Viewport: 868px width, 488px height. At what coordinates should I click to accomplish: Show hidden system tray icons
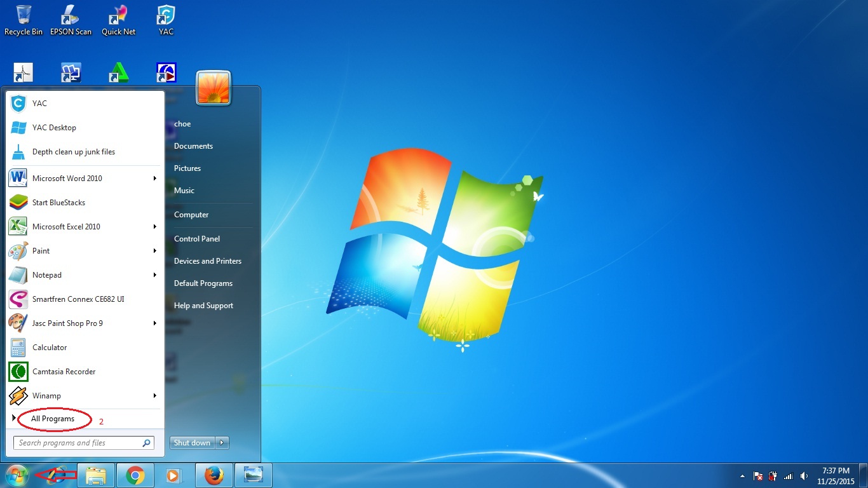[742, 476]
